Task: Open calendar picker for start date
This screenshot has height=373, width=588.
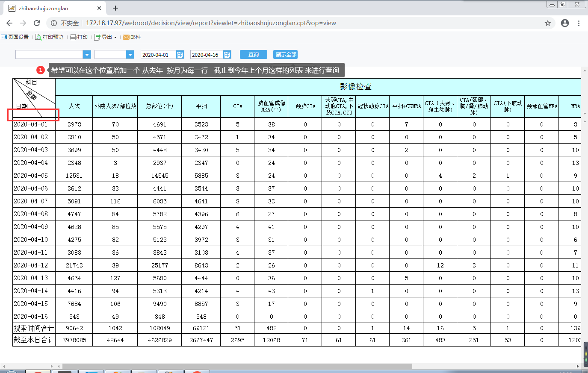Action: click(x=180, y=55)
